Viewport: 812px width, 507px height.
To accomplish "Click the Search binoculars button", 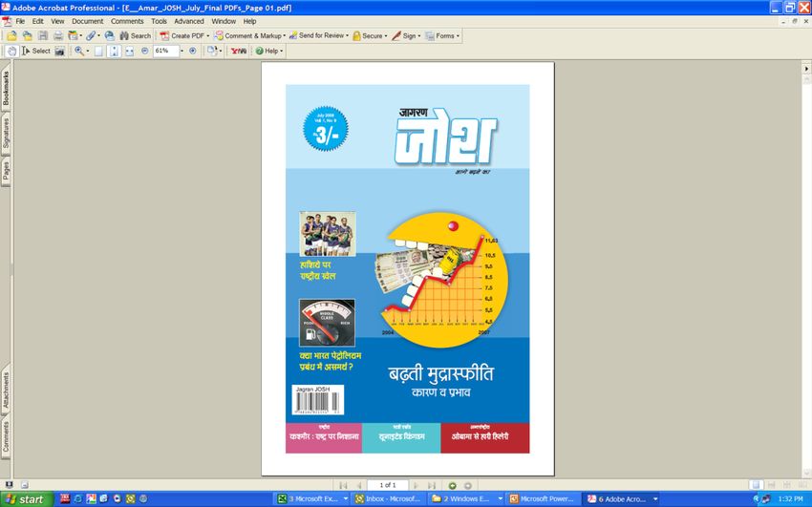I will pos(136,35).
